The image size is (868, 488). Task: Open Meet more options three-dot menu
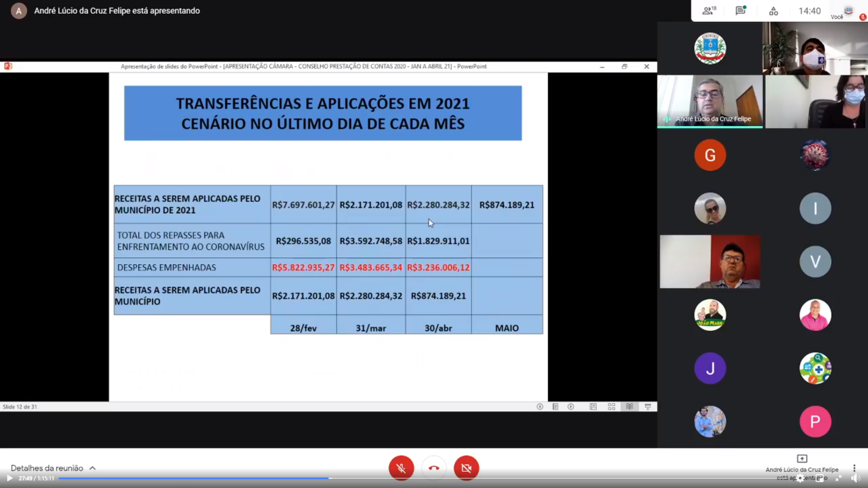pos(854,468)
